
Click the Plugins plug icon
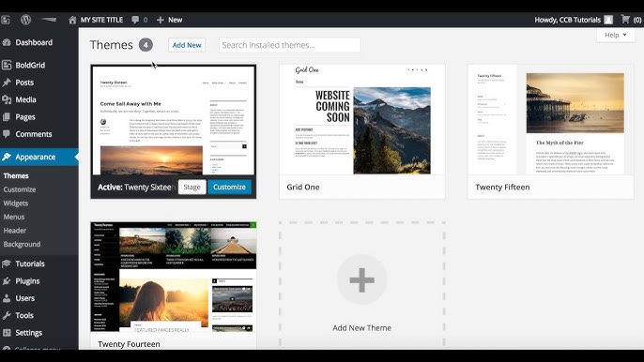coord(7,281)
